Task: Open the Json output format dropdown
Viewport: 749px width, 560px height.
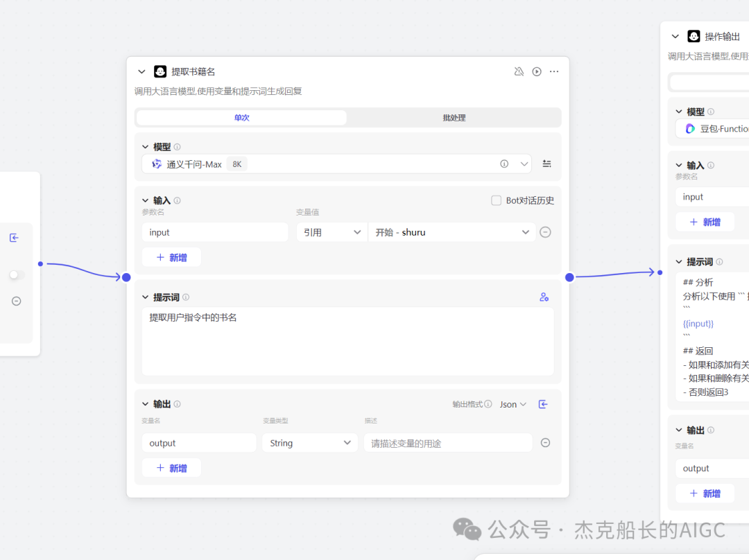Action: (x=513, y=404)
